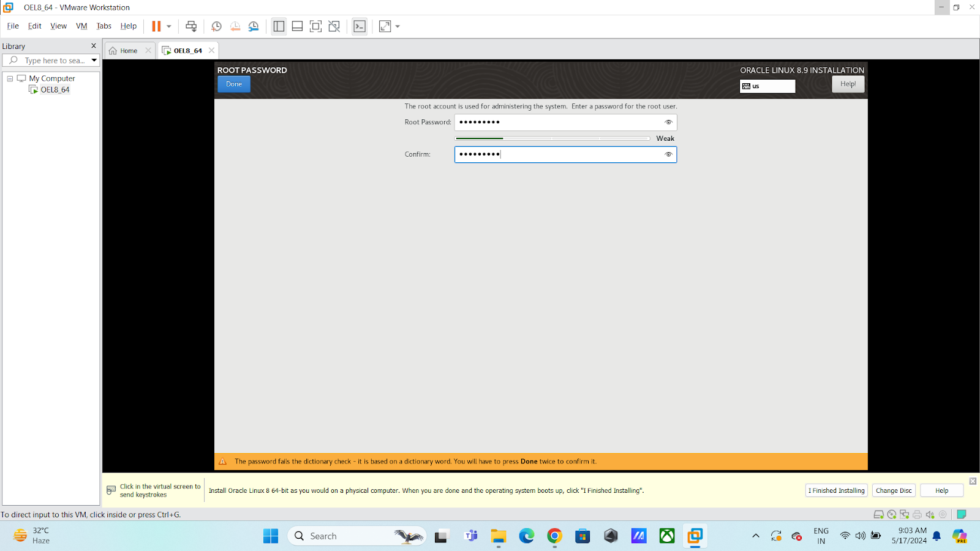Show hidden system tray icons chevron

756,536
